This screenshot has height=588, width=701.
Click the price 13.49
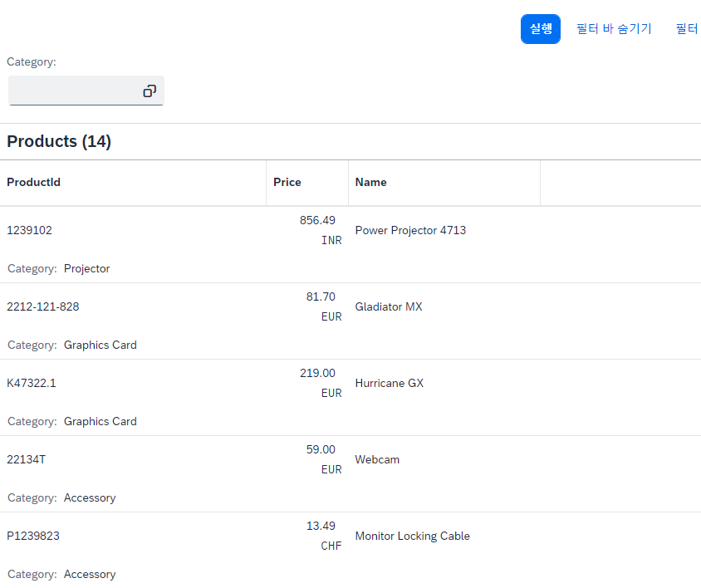(321, 527)
